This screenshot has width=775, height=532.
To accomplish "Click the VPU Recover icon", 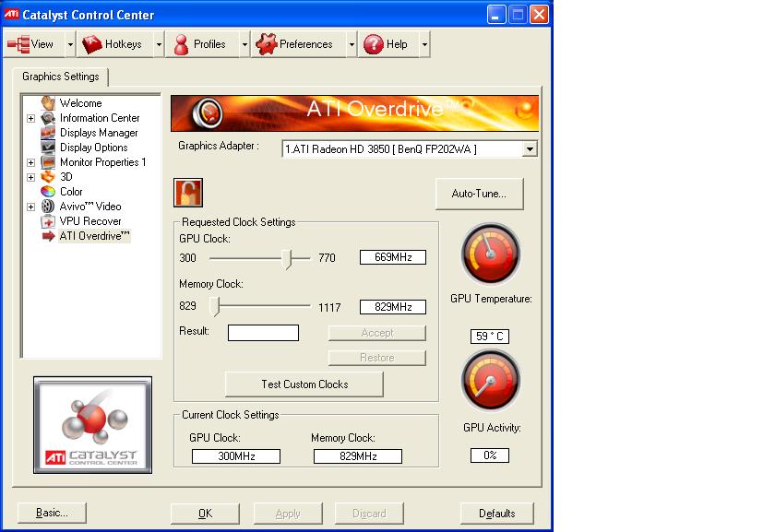I will (48, 221).
